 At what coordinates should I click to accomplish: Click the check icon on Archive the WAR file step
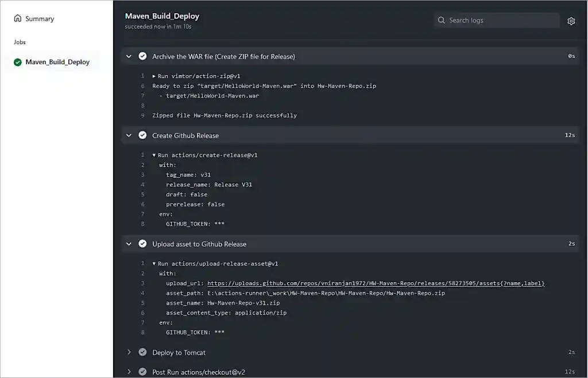pyautogui.click(x=142, y=56)
